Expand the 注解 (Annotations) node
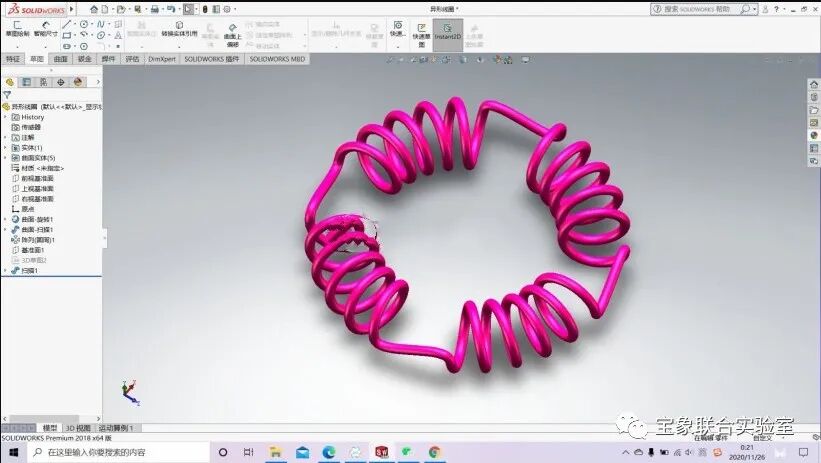Image resolution: width=821 pixels, height=463 pixels. click(5, 137)
